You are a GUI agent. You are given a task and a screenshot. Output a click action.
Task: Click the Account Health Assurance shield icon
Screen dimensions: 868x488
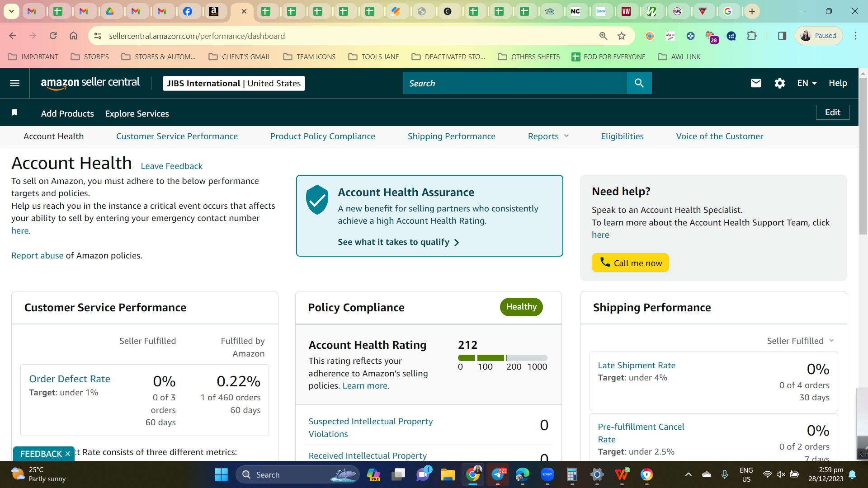pos(317,200)
